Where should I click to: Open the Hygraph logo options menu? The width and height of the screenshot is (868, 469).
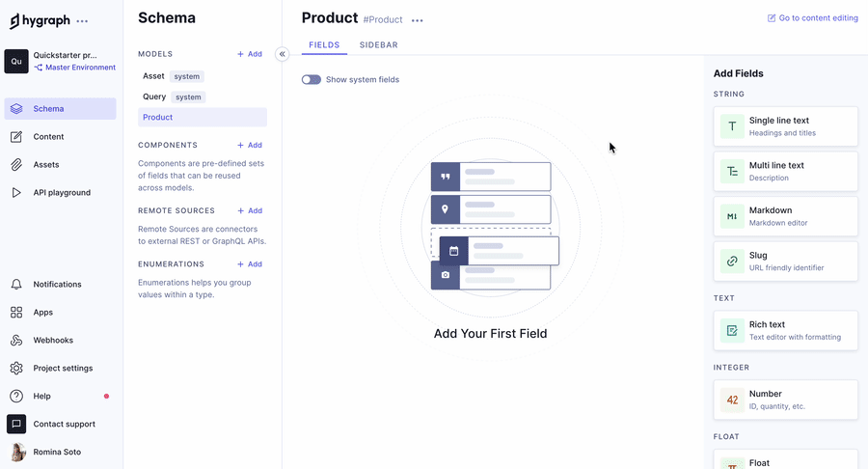pos(82,21)
